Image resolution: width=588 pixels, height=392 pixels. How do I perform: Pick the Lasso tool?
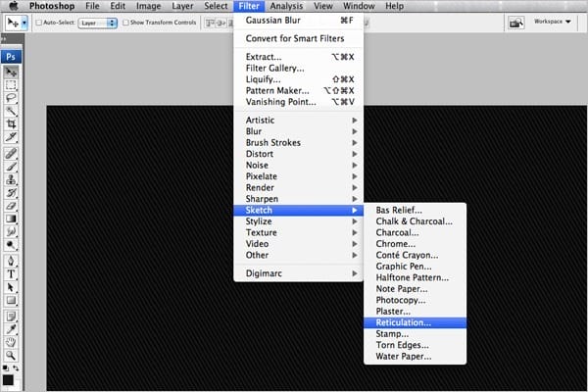[x=11, y=99]
